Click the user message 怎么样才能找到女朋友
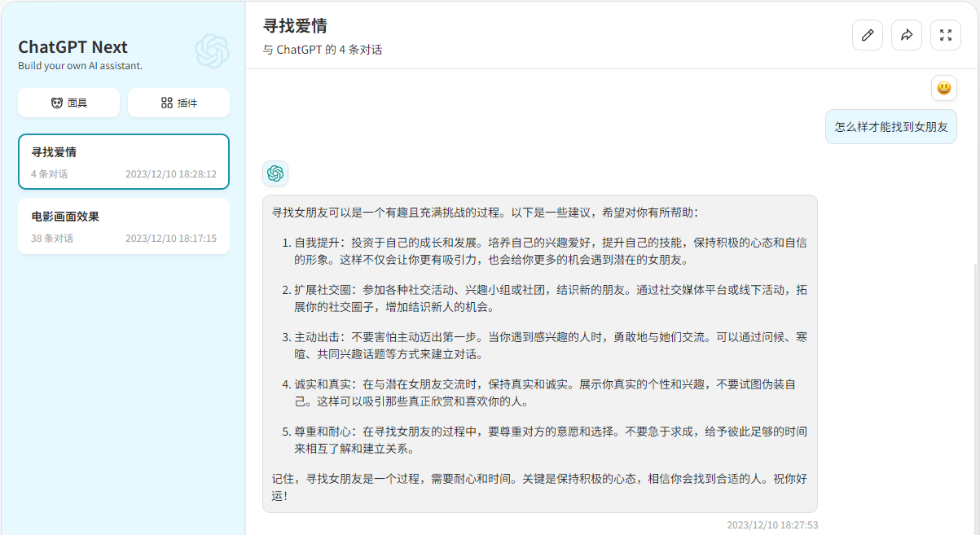Screen dimensions: 980x535 coord(890,126)
